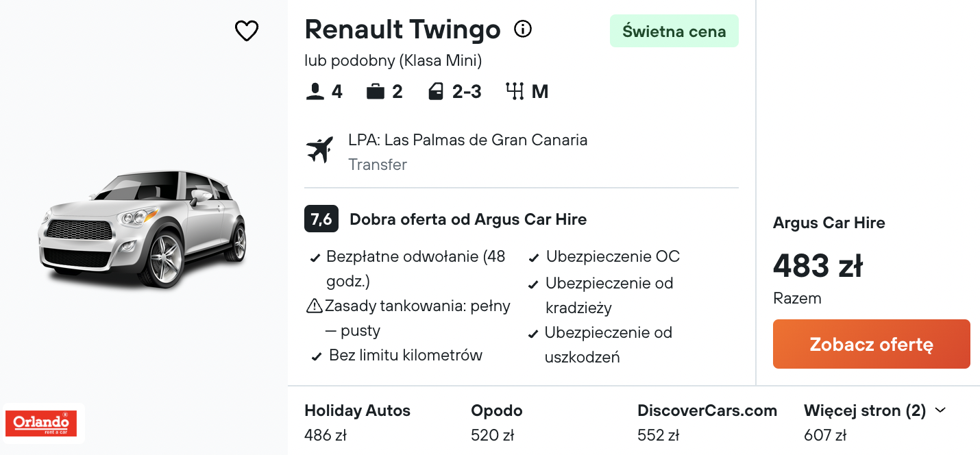
Task: Click the Renault Twingo title
Action: [403, 29]
